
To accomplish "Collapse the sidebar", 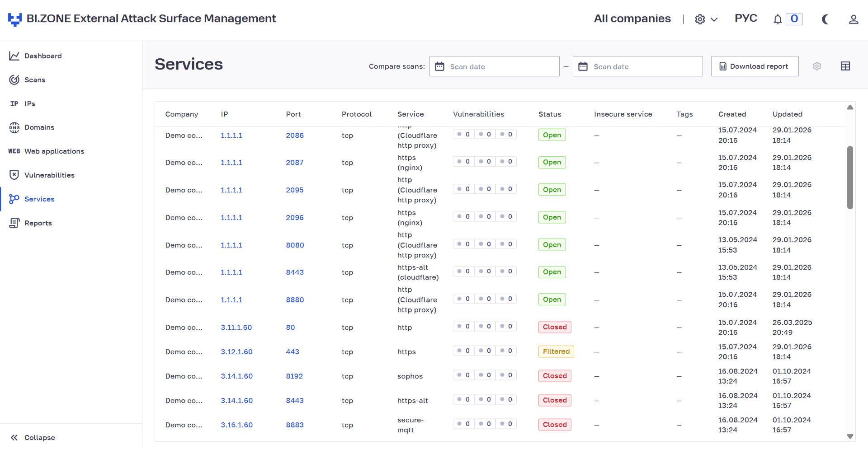I will tap(33, 437).
